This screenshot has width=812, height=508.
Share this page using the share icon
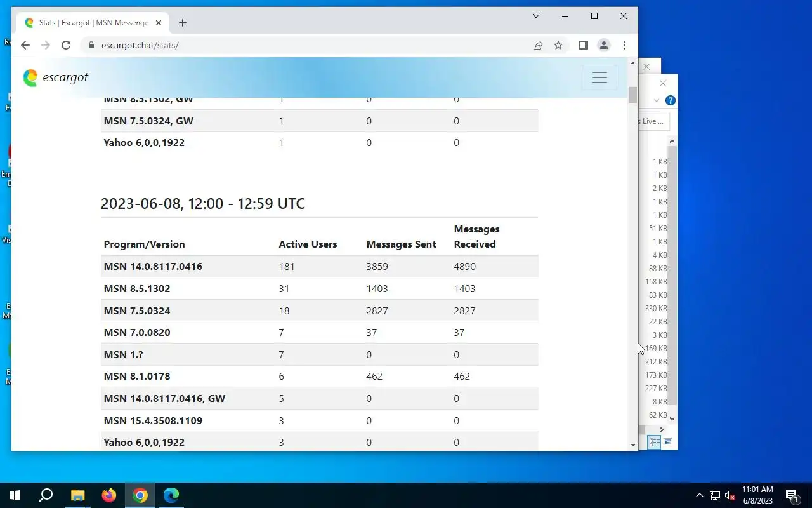(x=538, y=45)
